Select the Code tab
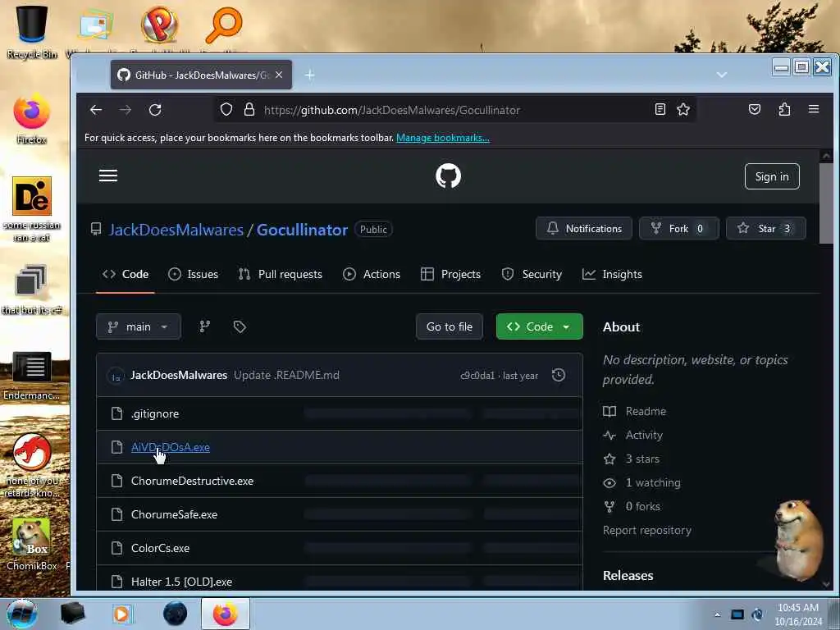 [126, 274]
